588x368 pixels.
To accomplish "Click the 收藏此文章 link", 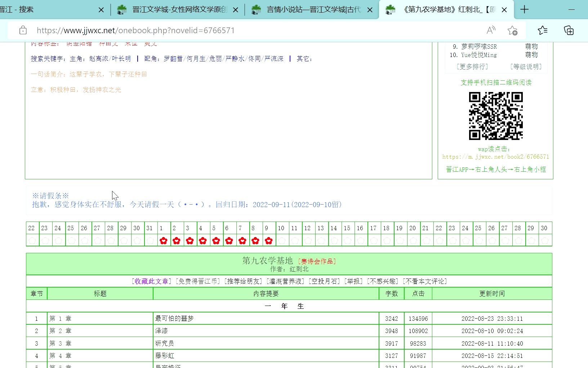I will pos(151,281).
